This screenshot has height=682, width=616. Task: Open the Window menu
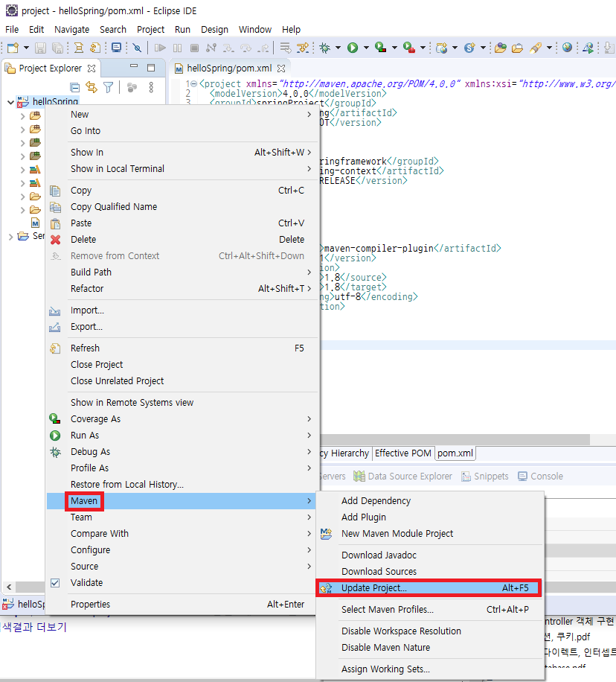pos(254,30)
